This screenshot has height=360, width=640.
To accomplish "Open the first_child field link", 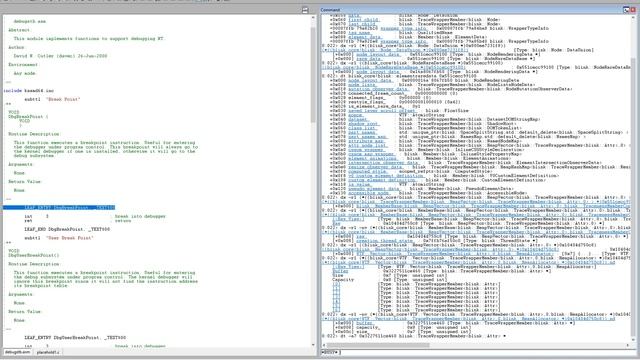I will pyautogui.click(x=363, y=20).
